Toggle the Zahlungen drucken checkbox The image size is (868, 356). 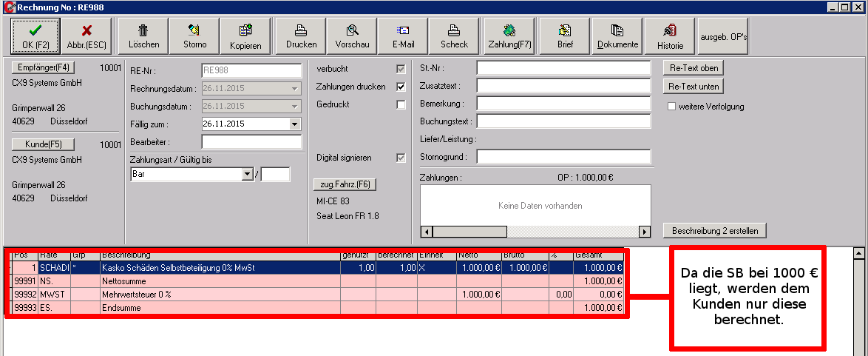click(x=401, y=87)
